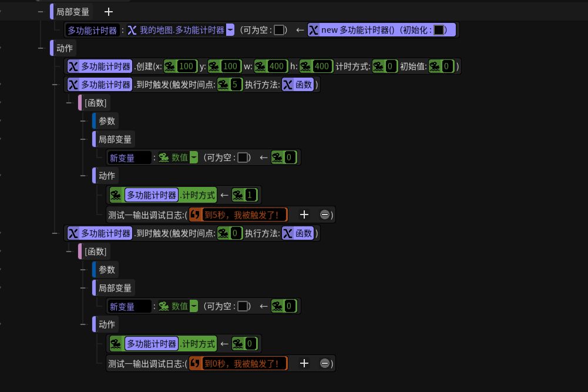Click numeric icon of 触发时间点 0
The image size is (588, 392).
click(223, 233)
